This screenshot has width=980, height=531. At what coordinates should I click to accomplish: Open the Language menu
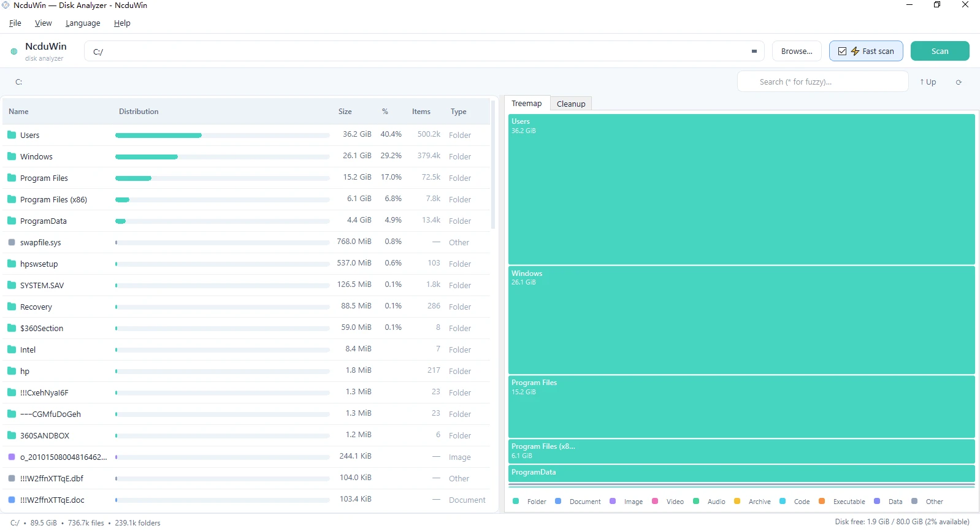[x=83, y=23]
